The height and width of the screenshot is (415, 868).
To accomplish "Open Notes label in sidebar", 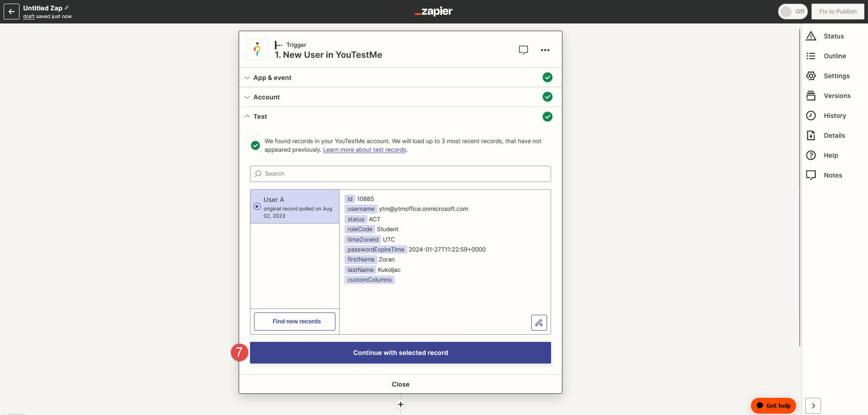I will click(x=833, y=175).
